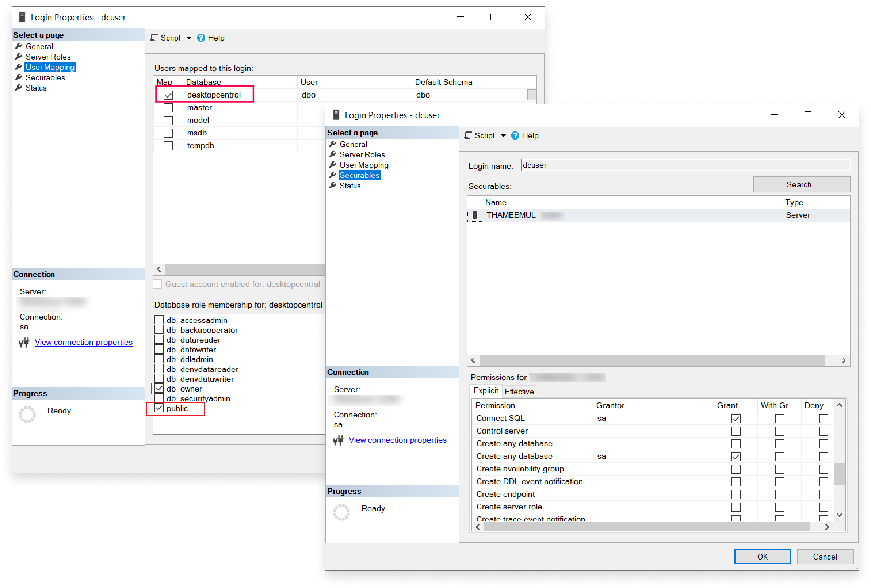Enable the db_datareader role checkbox
This screenshot has width=871, height=588.
coord(159,339)
